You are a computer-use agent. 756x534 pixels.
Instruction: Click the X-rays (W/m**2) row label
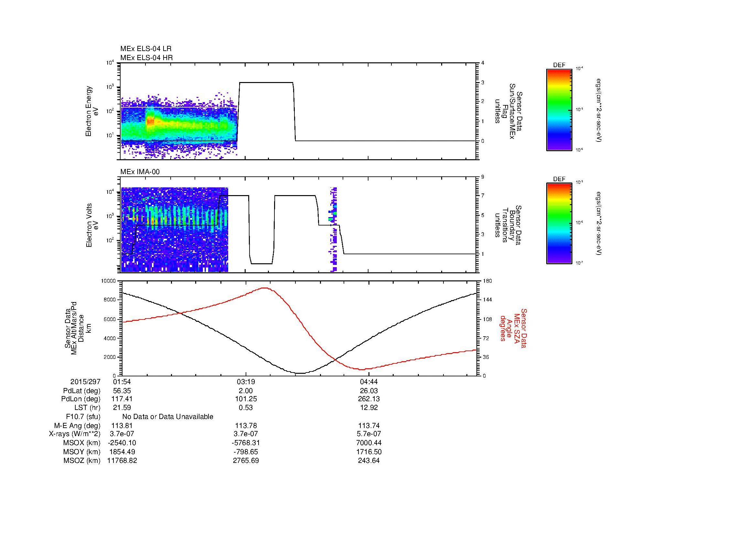74,434
